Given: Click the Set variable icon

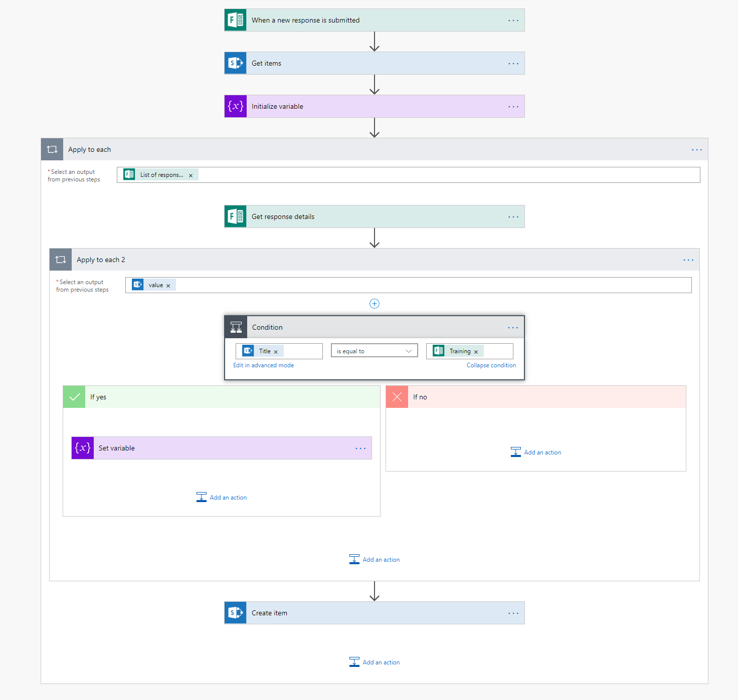Looking at the screenshot, I should (83, 448).
